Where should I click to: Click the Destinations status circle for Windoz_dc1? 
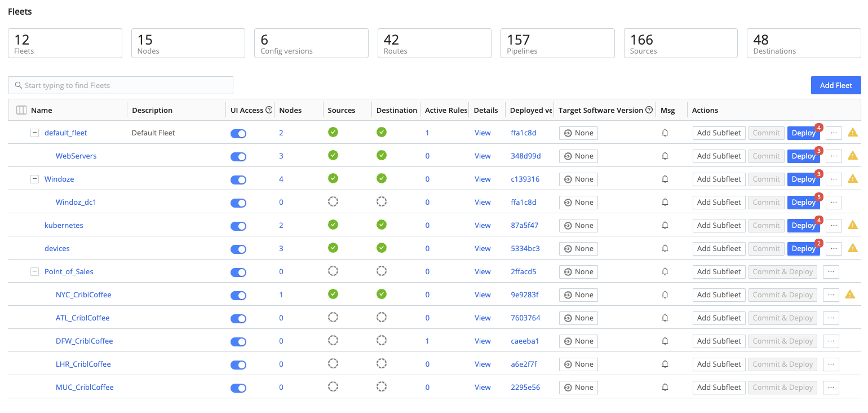tap(382, 202)
